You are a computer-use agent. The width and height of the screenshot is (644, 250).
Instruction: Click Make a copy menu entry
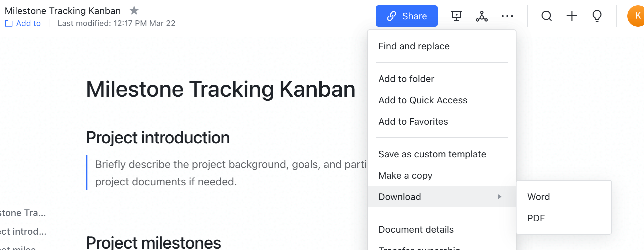405,175
